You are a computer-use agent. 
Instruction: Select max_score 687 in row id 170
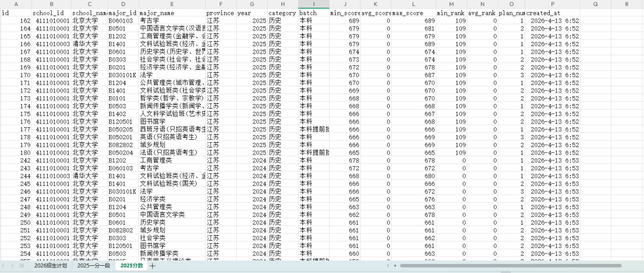pyautogui.click(x=414, y=75)
